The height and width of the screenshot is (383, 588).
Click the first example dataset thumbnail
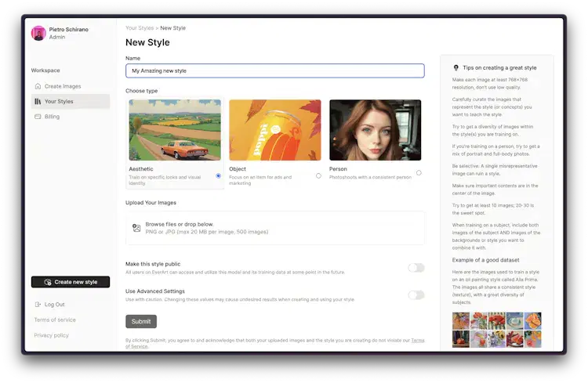pyautogui.click(x=460, y=321)
